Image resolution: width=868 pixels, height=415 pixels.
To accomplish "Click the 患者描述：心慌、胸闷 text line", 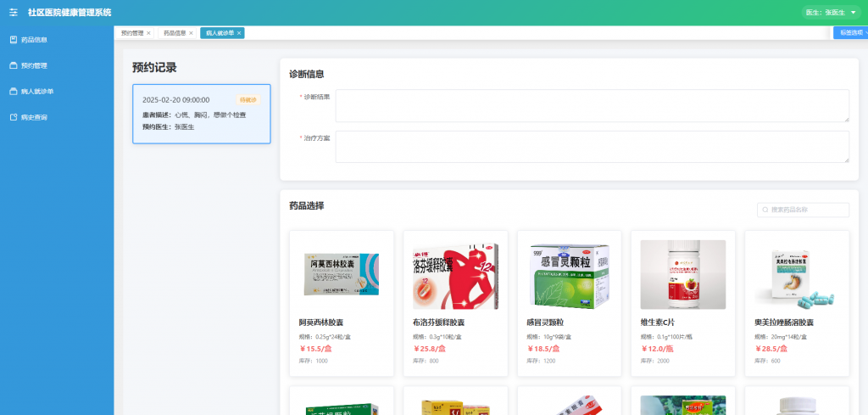I will (194, 115).
